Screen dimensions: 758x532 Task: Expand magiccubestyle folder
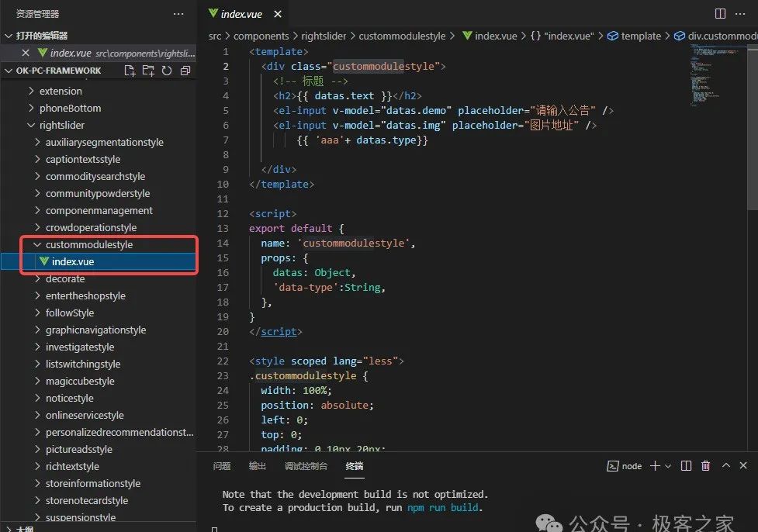click(38, 382)
